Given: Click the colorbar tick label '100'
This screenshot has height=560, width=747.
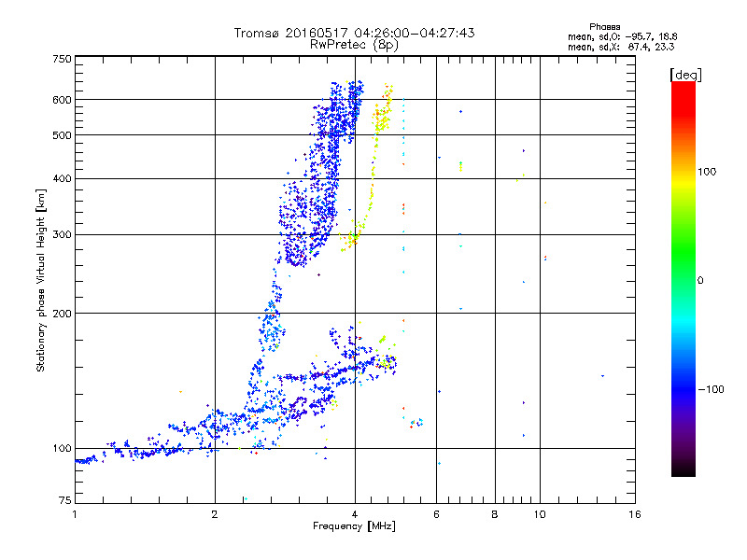Looking at the screenshot, I should point(707,172).
